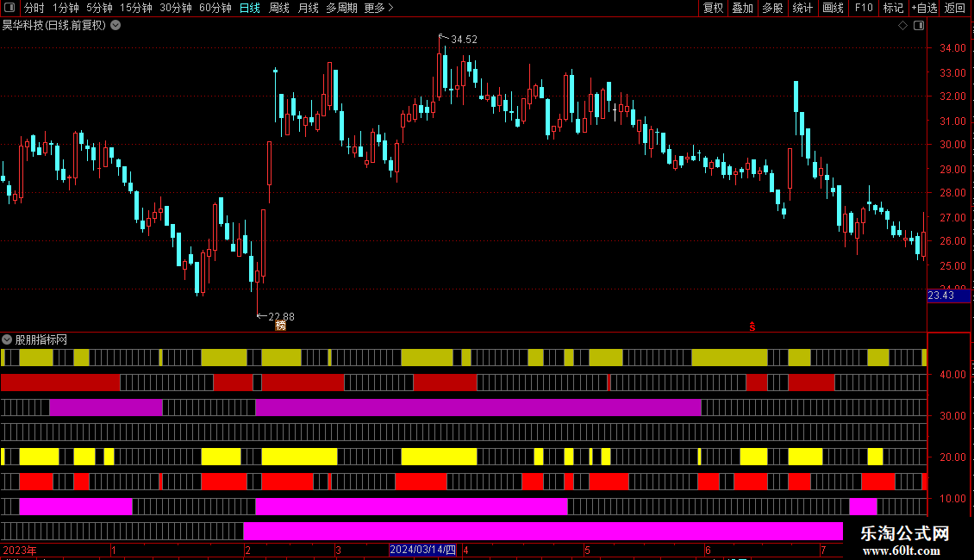Select the 5分钟 period tab
Viewport: 974px width, 560px height.
coord(99,8)
